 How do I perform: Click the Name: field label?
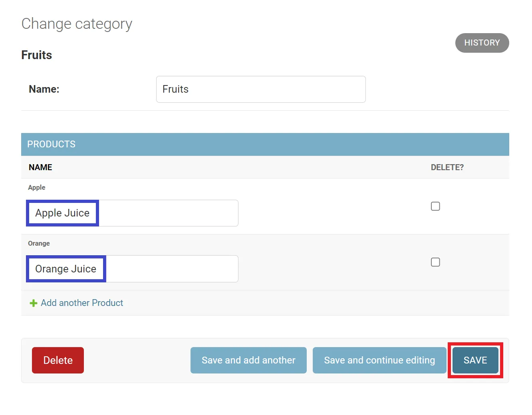(44, 89)
